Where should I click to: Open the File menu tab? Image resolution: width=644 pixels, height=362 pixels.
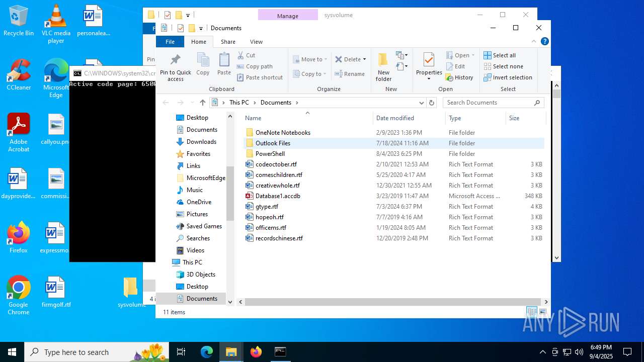(x=170, y=42)
